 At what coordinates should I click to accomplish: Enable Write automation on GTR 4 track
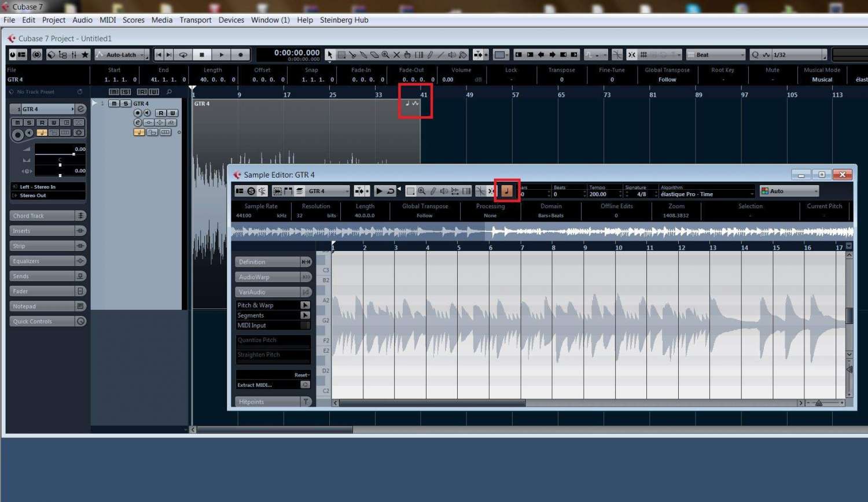(x=172, y=113)
